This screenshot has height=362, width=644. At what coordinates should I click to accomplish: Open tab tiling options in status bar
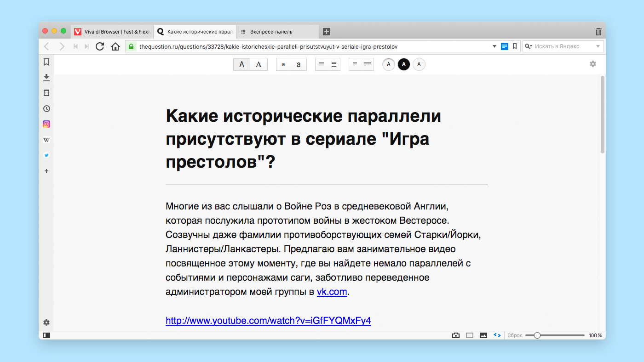470,335
